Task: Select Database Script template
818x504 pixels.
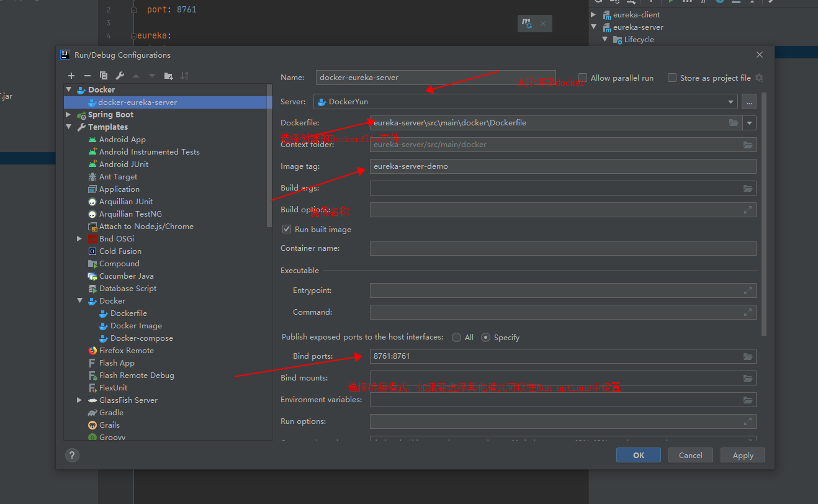Action: [128, 289]
